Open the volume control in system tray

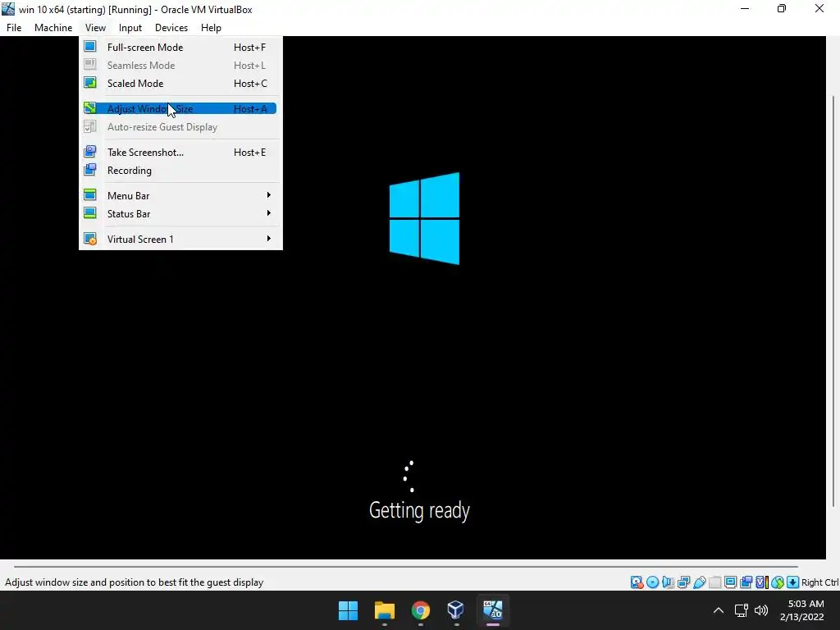tap(761, 610)
